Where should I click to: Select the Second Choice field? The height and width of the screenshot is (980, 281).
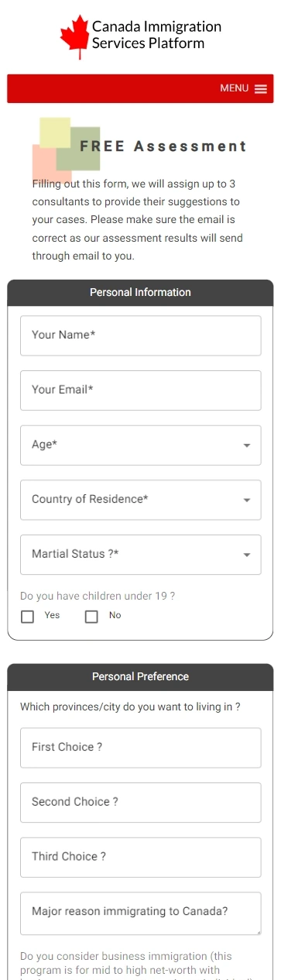coord(140,802)
